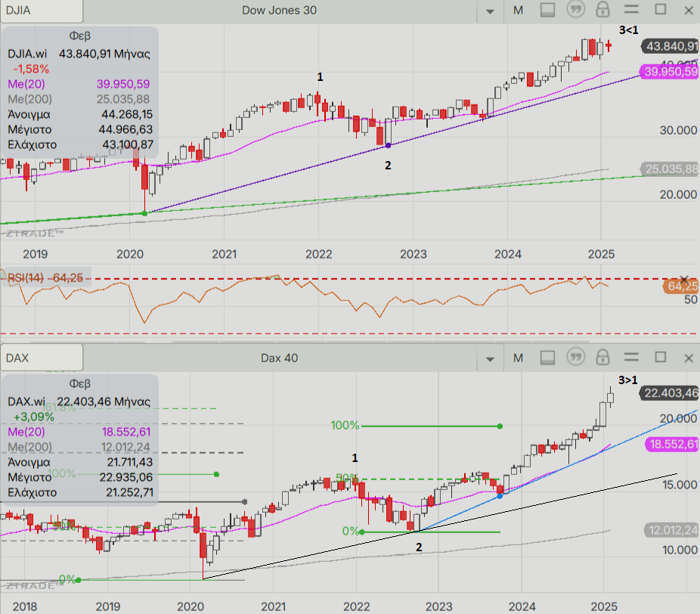Toggle the lock icon on the DJIA chart
Image resolution: width=700 pixels, height=614 pixels.
point(602,9)
